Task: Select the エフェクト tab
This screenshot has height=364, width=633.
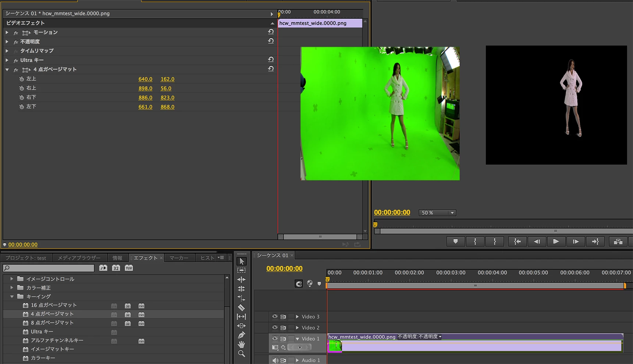Action: 146,258
